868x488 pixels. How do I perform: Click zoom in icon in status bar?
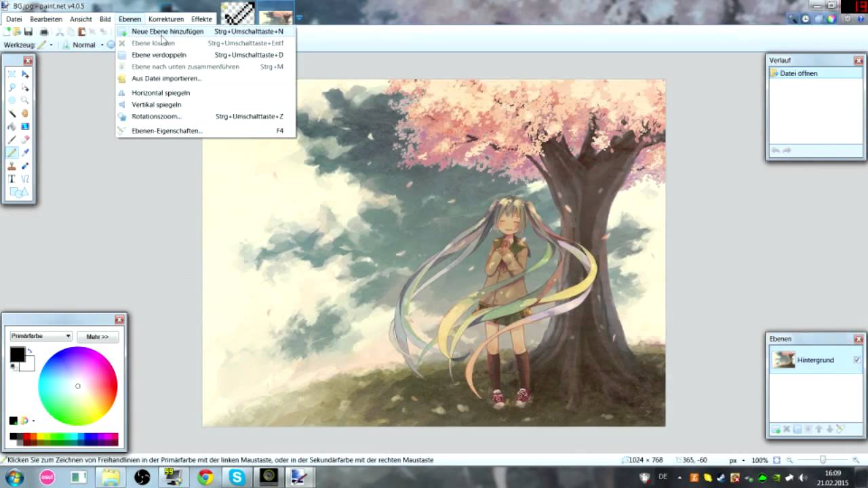tap(856, 460)
